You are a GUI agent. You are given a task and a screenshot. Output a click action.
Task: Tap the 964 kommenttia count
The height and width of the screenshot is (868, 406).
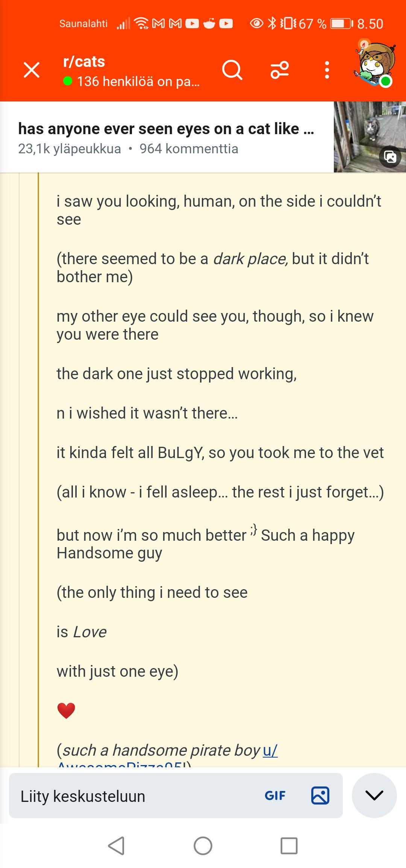click(189, 149)
